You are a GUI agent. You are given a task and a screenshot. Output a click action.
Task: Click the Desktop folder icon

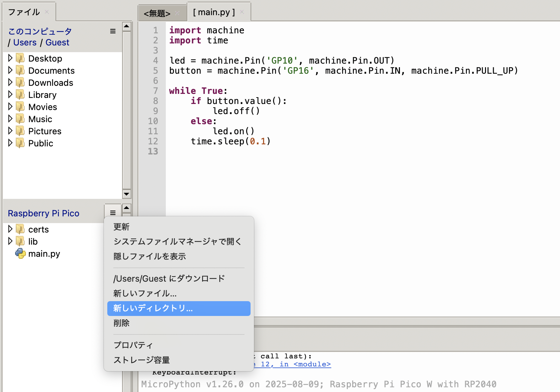(x=21, y=59)
